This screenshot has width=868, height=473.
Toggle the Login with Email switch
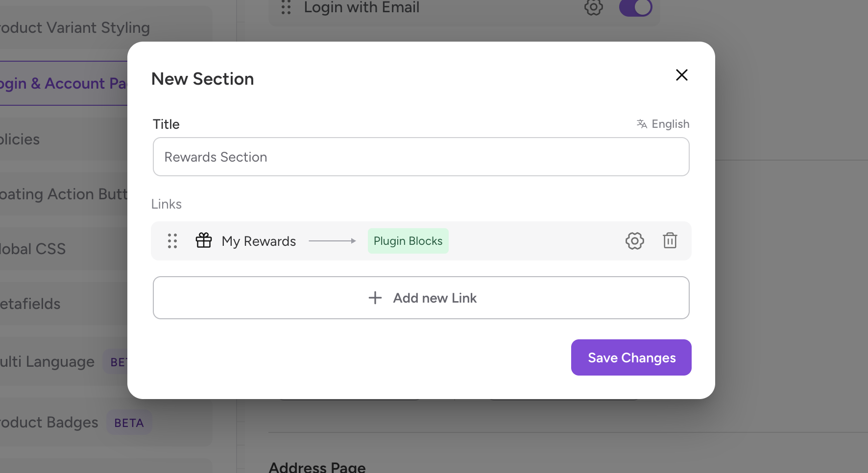(x=635, y=7)
